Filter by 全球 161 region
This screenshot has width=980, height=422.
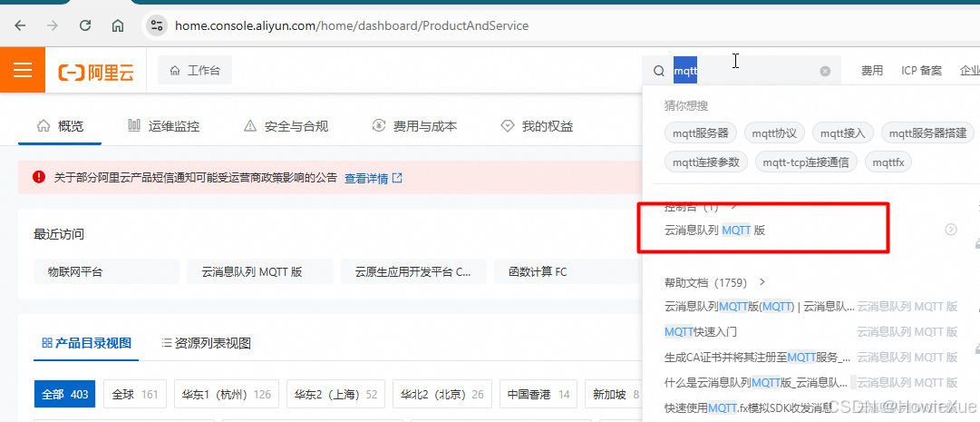click(x=135, y=395)
